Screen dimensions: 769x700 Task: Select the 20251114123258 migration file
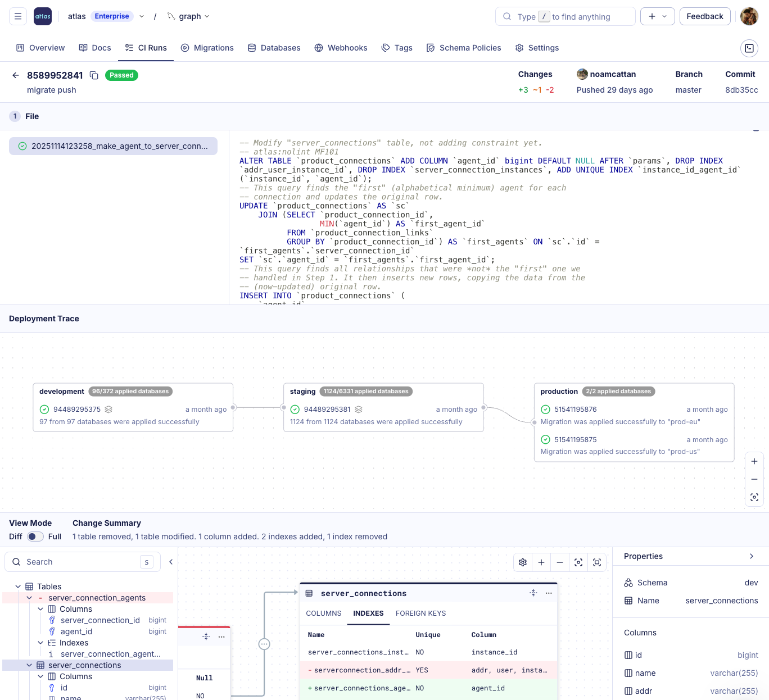tap(113, 146)
